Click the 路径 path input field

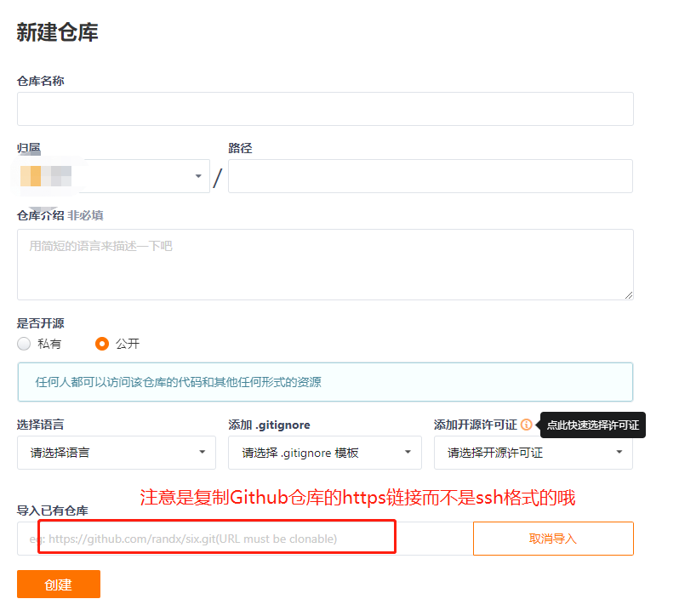431,176
